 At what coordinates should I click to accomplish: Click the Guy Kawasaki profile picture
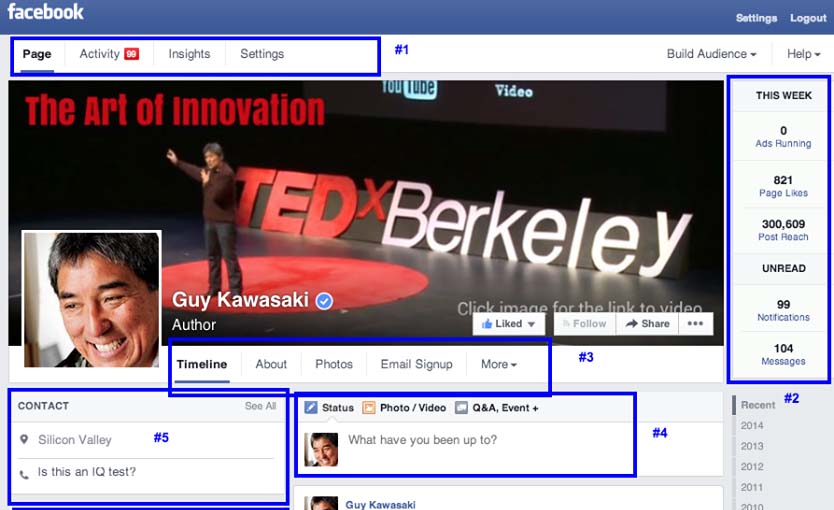point(91,299)
